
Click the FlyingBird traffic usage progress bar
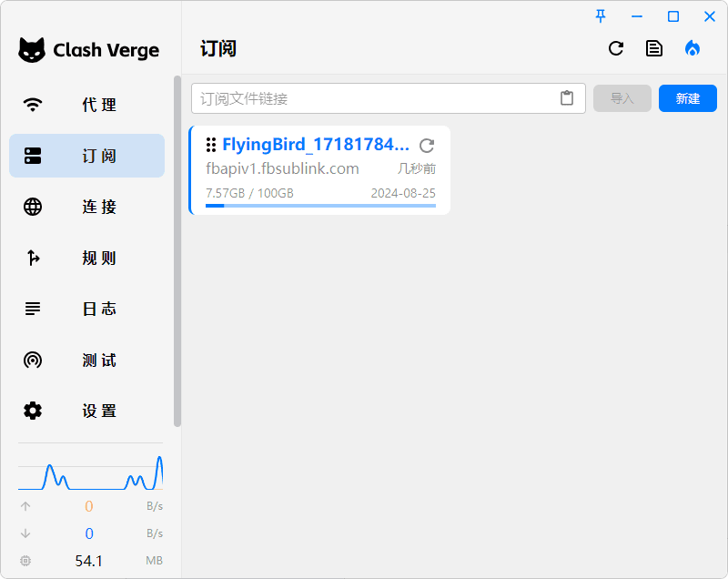(x=320, y=206)
